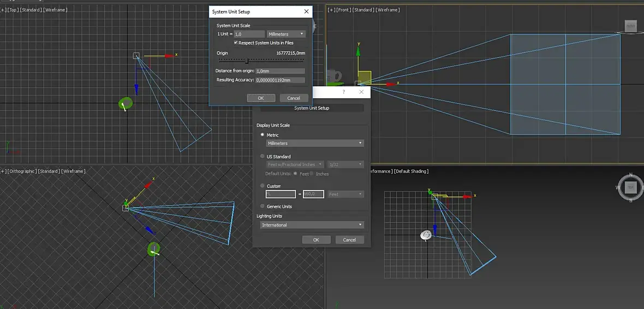Viewport: 644px width, 309px height.
Task: Click red X axis arrow in perspective viewport
Action: point(467,197)
